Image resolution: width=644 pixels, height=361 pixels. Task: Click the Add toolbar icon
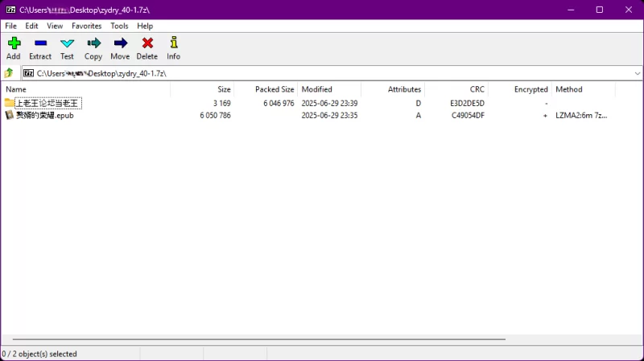[14, 43]
